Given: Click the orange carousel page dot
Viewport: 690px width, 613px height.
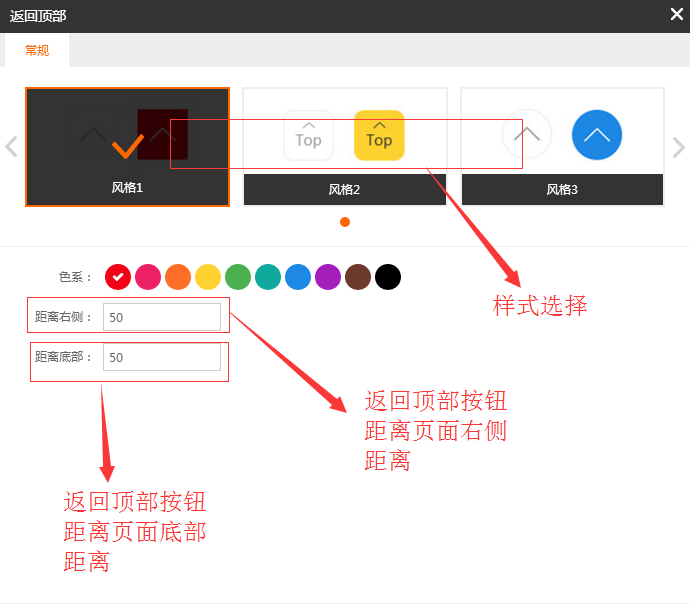Looking at the screenshot, I should (x=345, y=222).
